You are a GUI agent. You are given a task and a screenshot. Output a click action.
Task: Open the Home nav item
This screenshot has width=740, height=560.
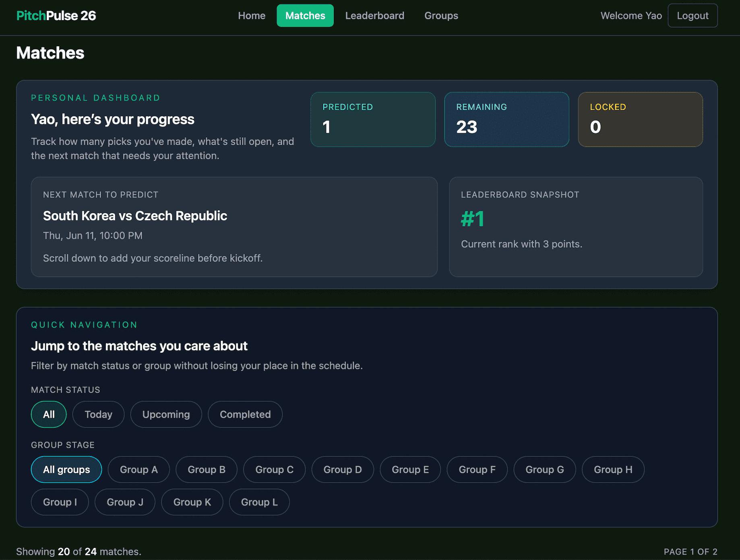tap(252, 16)
